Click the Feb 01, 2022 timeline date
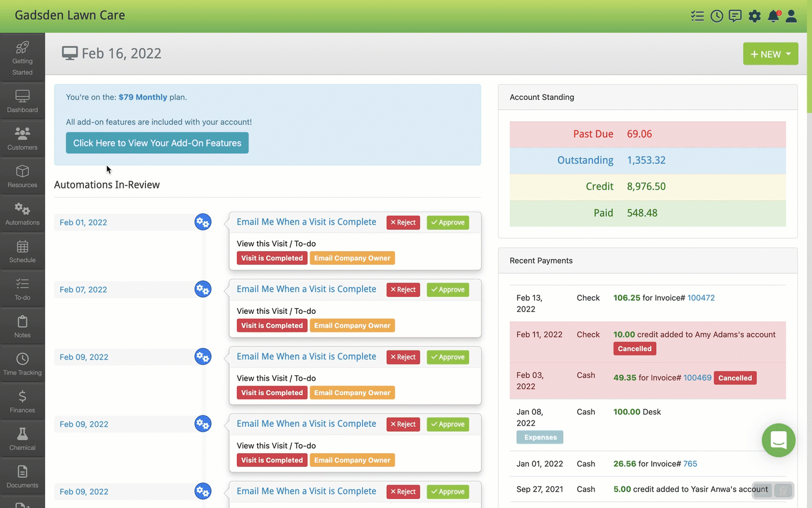The height and width of the screenshot is (508, 812). coord(83,222)
